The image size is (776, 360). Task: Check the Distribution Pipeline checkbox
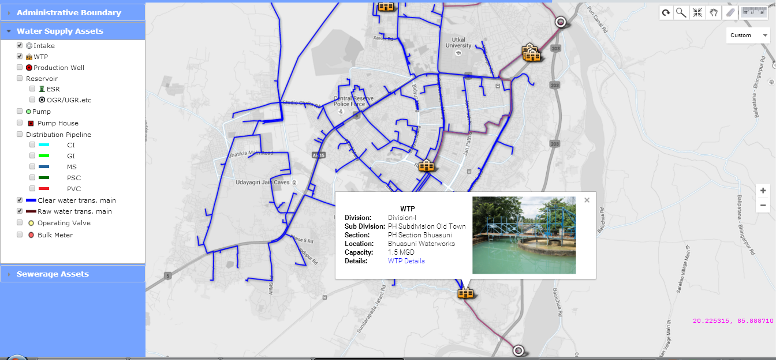pos(20,134)
